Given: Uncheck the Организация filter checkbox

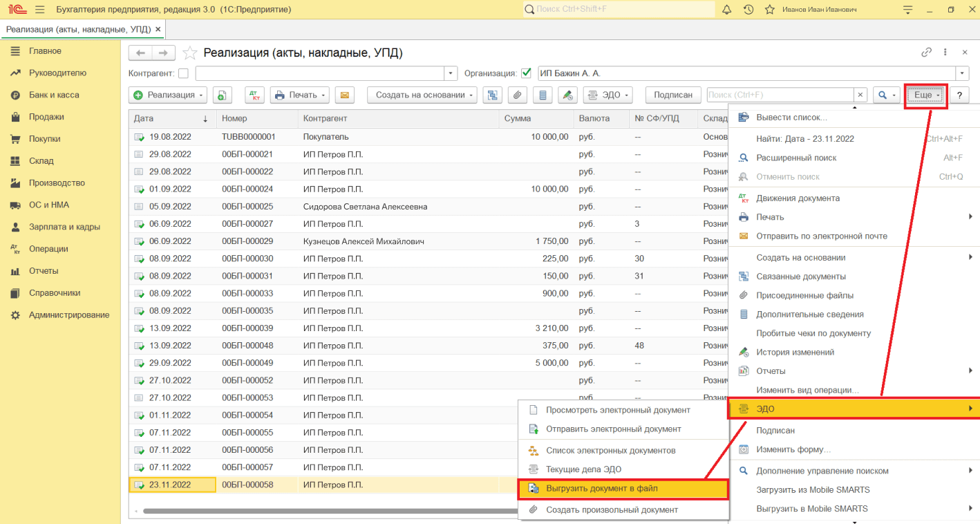Looking at the screenshot, I should point(526,73).
